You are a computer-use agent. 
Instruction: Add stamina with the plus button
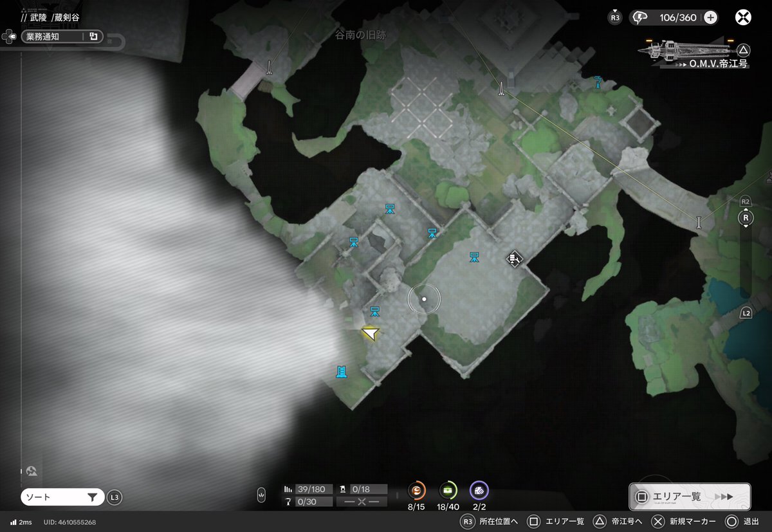pyautogui.click(x=710, y=17)
